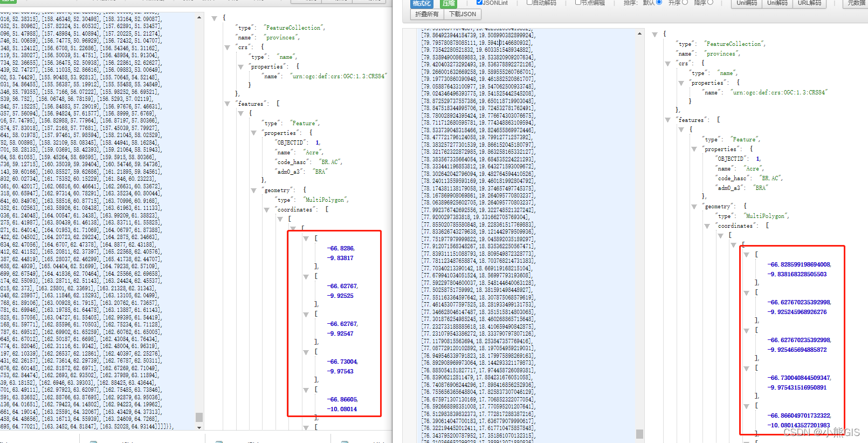Click the value -9.838168328505503 in right tree

(797, 274)
